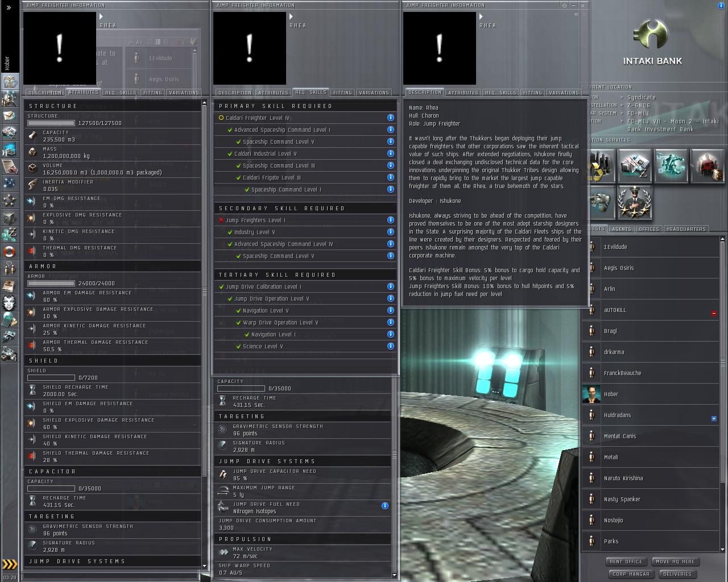Viewport: 728px width, 582px height.
Task: Select Hober's portrait in the guest list
Action: pos(591,394)
